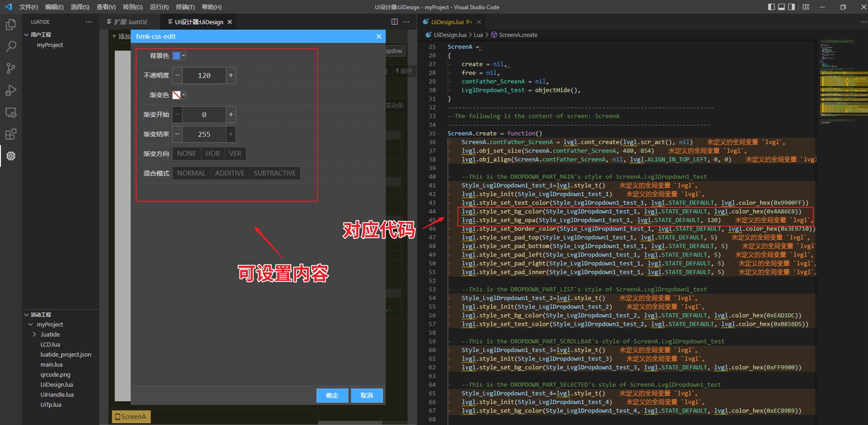868x425 pixels.
Task: Select the VER gradient direction
Action: 235,154
